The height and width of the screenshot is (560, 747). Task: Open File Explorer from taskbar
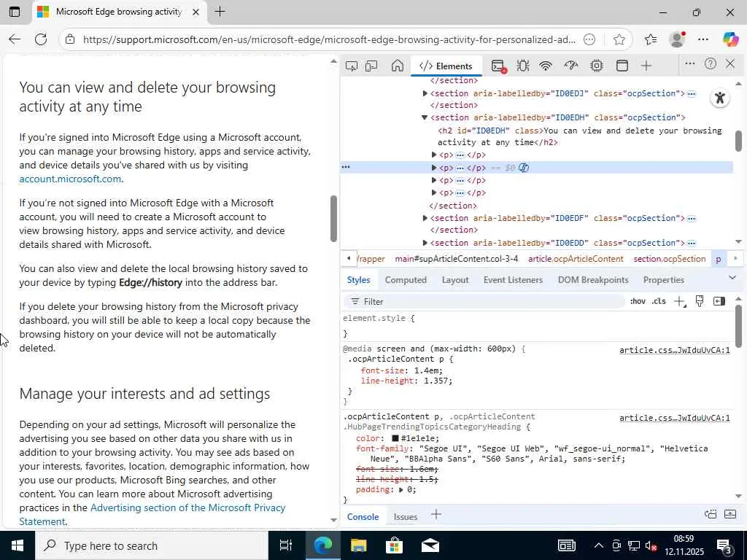[x=358, y=545]
